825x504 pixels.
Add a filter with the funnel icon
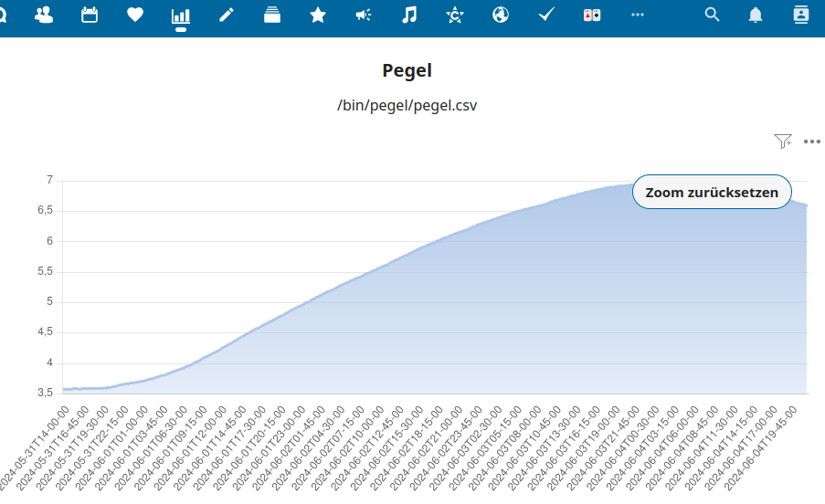click(x=783, y=141)
